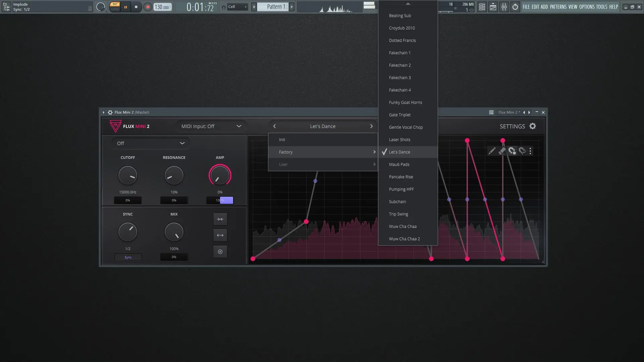Click the Sync button under SYNC knob

[128, 257]
